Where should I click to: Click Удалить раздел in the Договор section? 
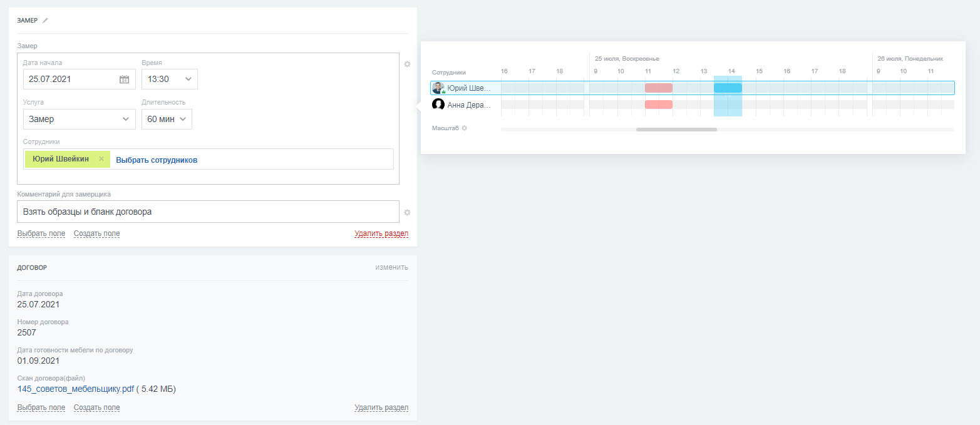click(x=381, y=407)
